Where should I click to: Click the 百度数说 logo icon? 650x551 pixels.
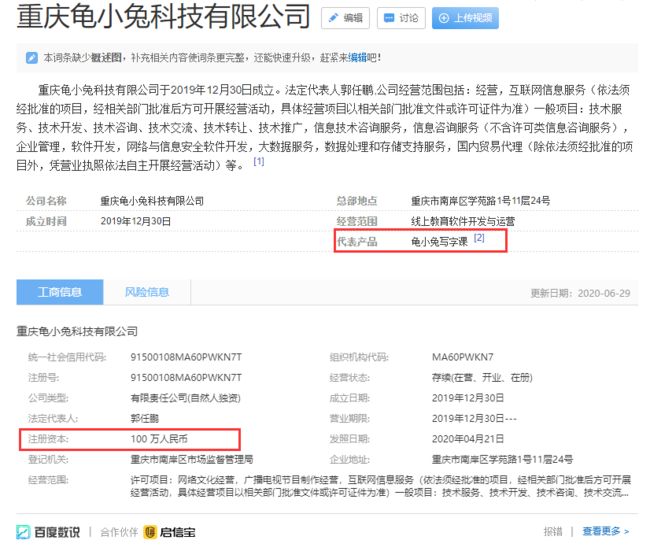[x=23, y=532]
